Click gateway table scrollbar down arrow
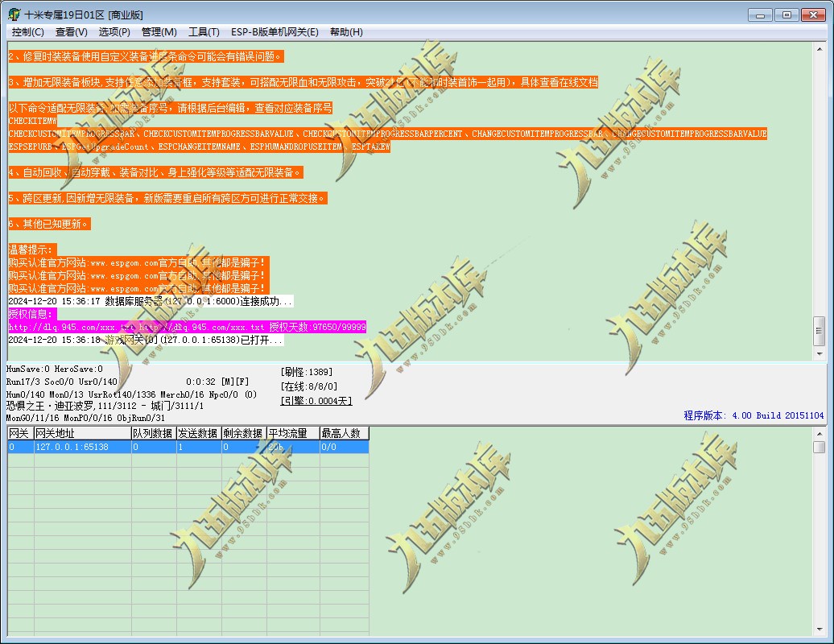Screen dimensions: 834x644 [820, 630]
